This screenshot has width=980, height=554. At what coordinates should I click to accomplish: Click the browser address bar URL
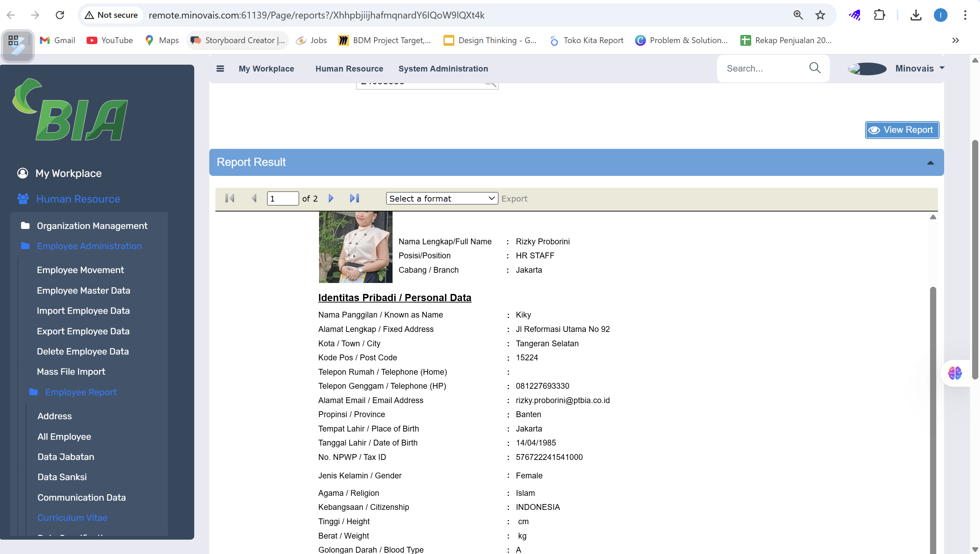point(317,15)
